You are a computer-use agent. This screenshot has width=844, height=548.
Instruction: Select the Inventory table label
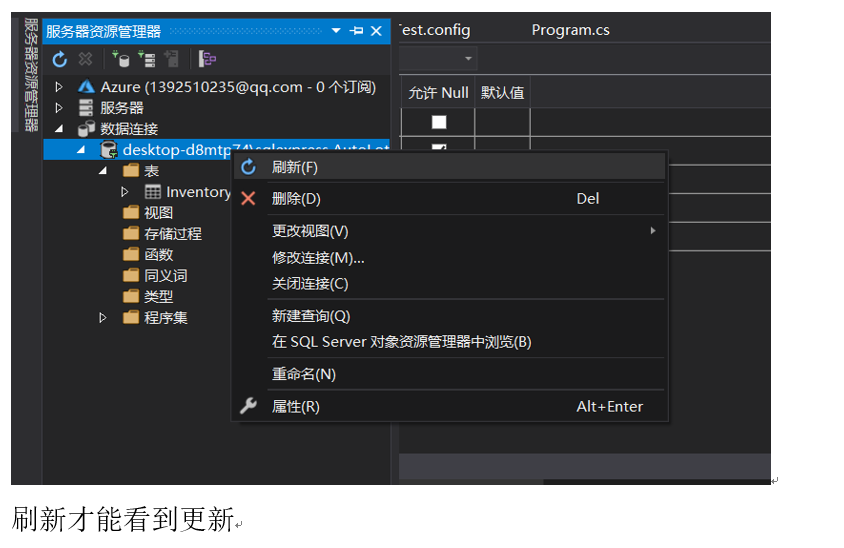coord(198,192)
